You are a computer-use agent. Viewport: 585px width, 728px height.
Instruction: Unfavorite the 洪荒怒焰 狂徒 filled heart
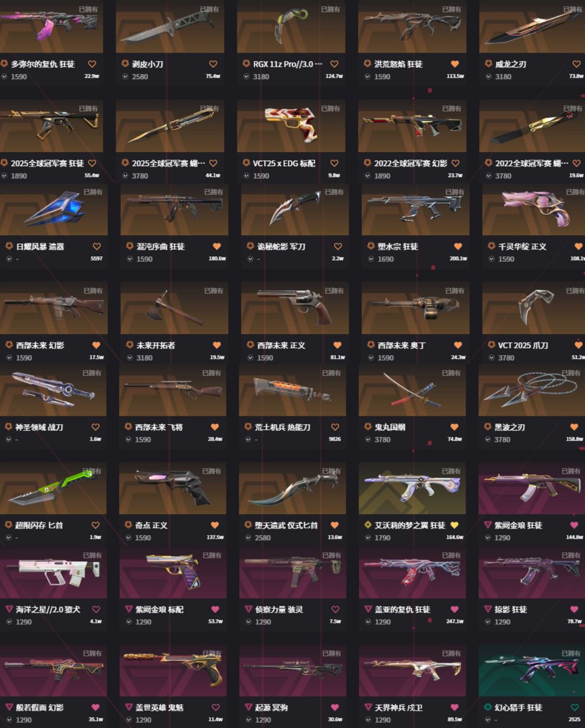click(x=455, y=64)
